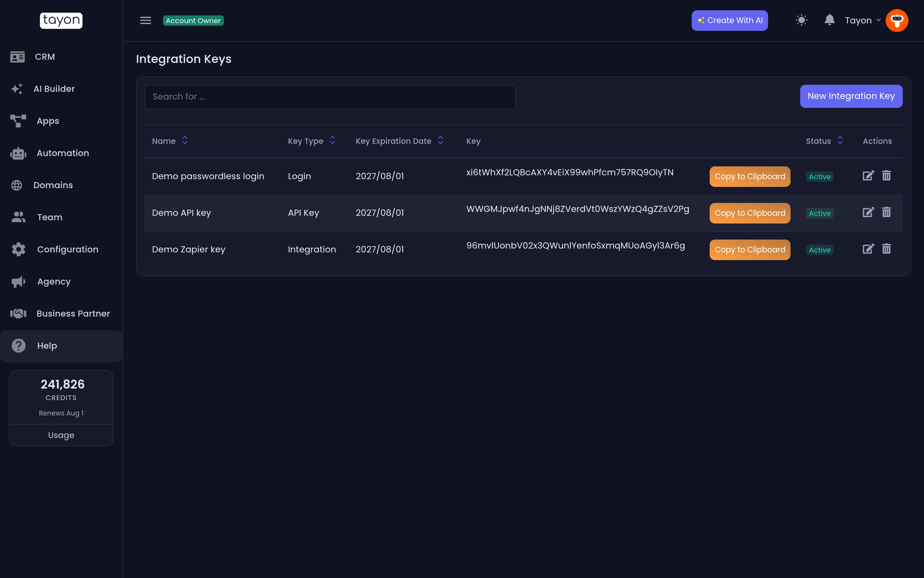Open notifications bell
This screenshot has height=578, width=924.
click(x=829, y=20)
